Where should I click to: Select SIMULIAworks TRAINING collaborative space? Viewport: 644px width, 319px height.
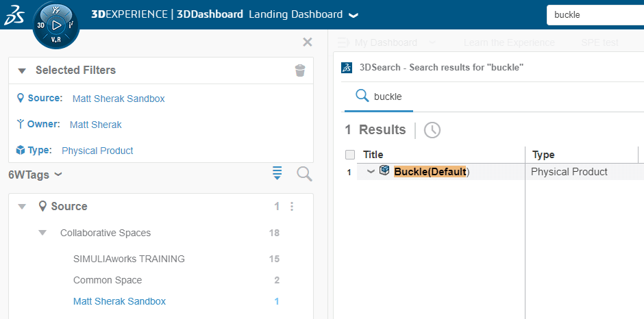pos(129,259)
